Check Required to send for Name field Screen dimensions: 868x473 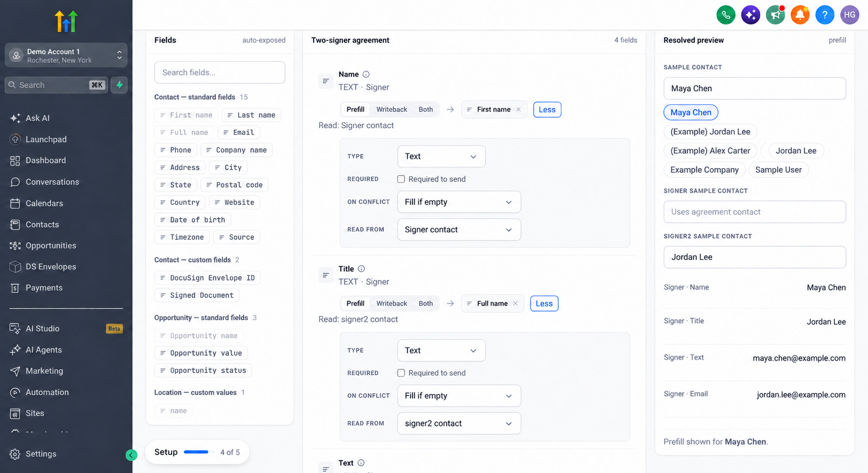tap(401, 179)
